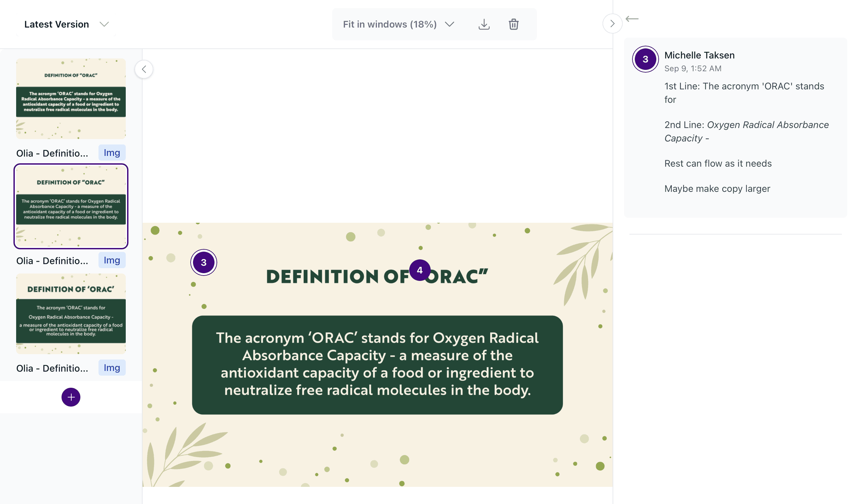Add a new file with plus button

coord(71,397)
